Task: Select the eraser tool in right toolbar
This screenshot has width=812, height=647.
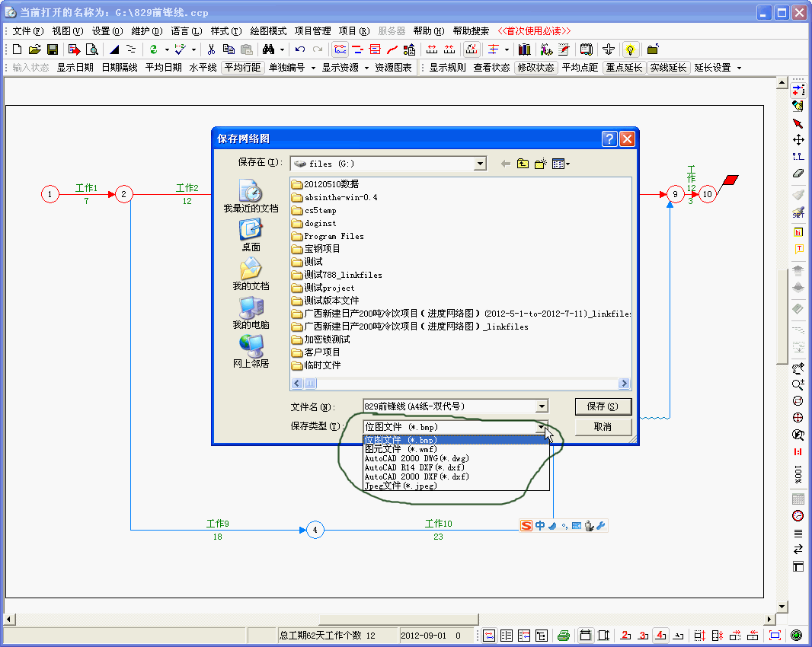Action: (798, 173)
